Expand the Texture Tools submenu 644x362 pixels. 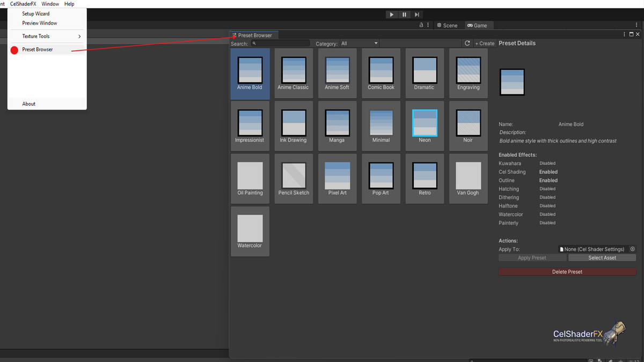(x=47, y=36)
